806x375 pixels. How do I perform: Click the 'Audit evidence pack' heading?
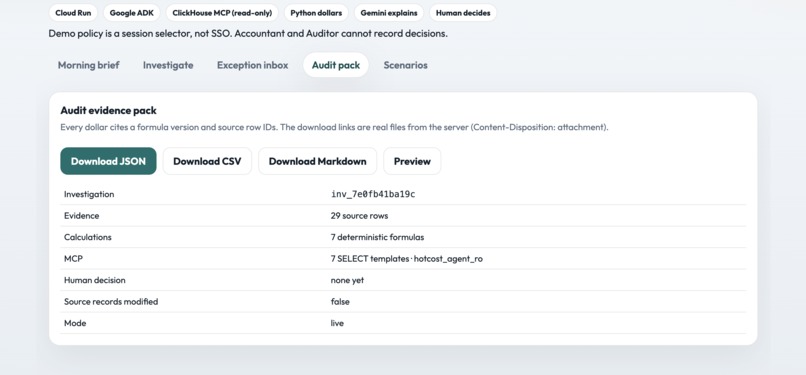[108, 110]
